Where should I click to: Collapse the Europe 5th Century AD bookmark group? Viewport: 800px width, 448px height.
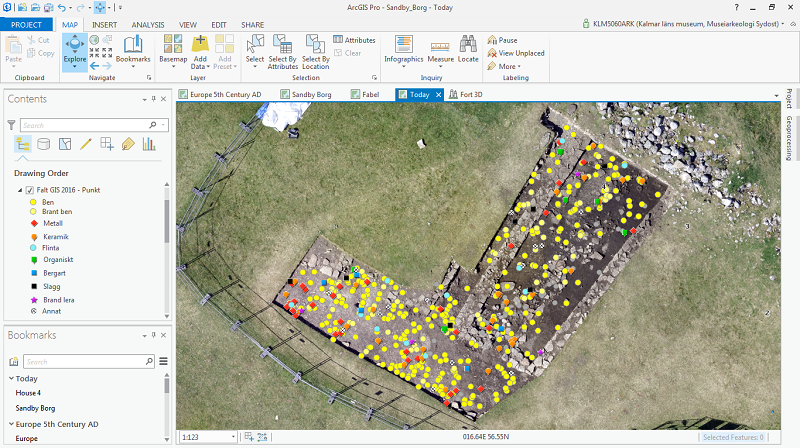pyautogui.click(x=11, y=424)
